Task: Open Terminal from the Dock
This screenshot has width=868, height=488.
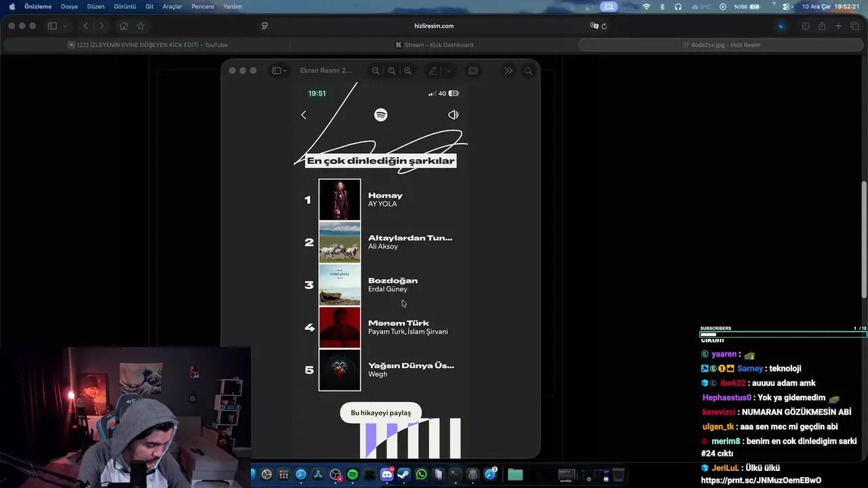Action: pyautogui.click(x=455, y=475)
